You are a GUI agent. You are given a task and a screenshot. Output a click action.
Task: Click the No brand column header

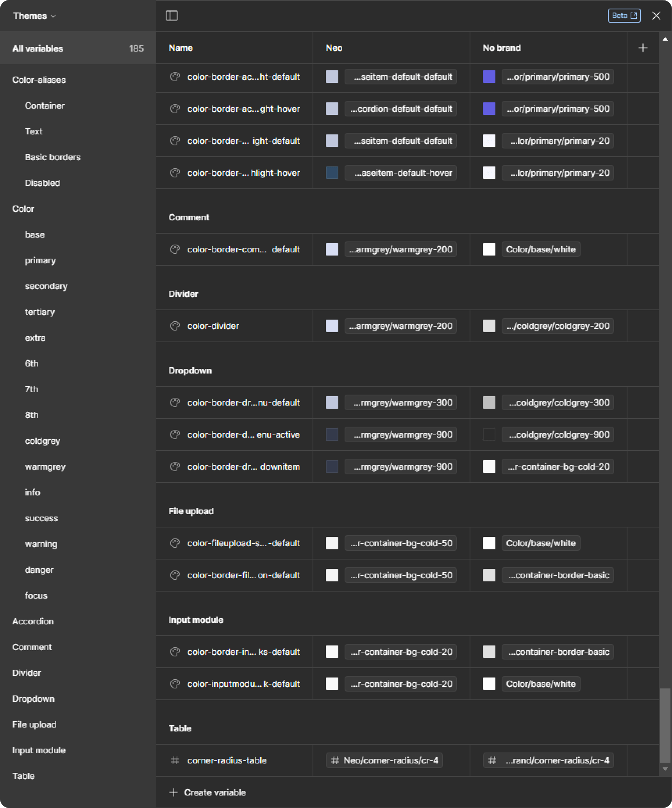coord(502,48)
